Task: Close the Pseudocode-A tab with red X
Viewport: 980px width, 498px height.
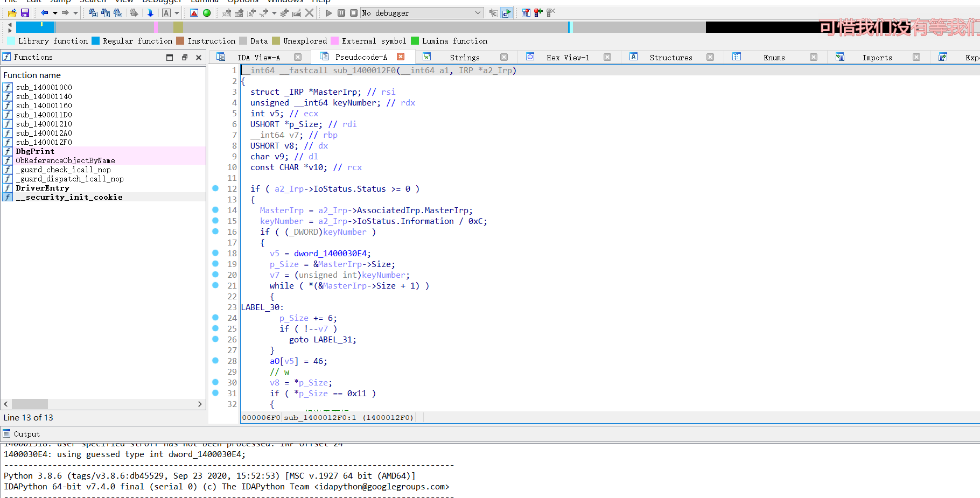Action: tap(401, 57)
